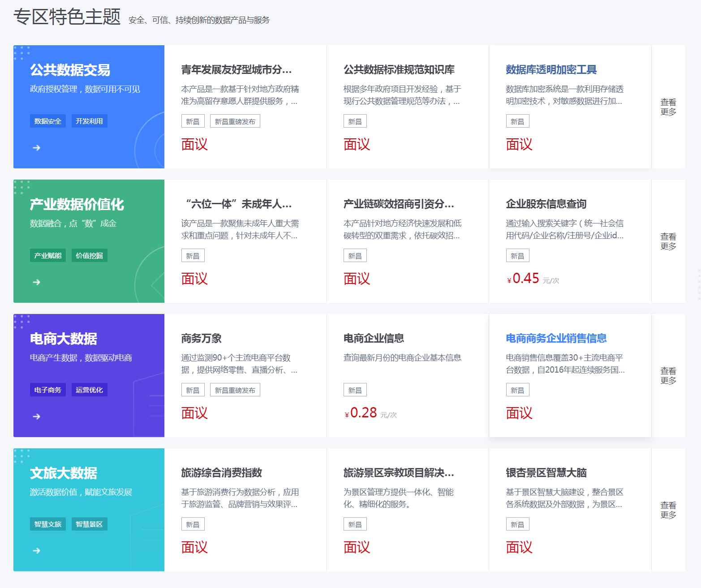701x588 pixels.
Task: Select the 开发利用 tag
Action: [89, 121]
